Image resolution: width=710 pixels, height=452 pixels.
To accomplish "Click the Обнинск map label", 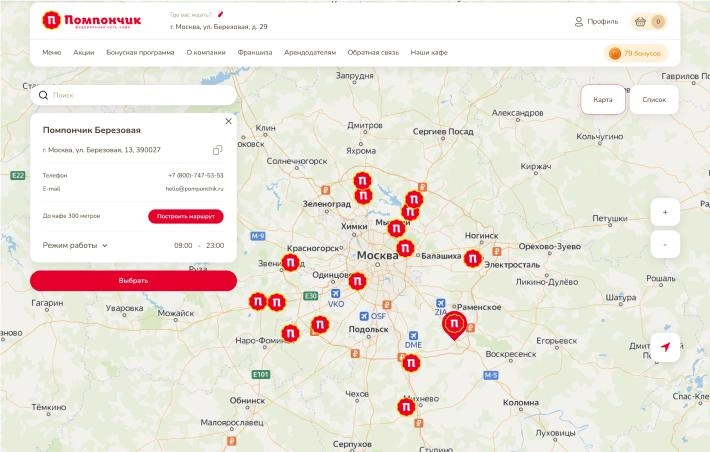I will pyautogui.click(x=247, y=400).
